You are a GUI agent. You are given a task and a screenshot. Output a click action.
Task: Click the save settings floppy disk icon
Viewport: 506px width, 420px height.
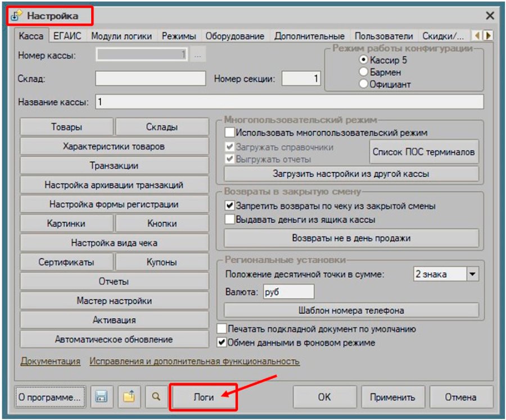(x=101, y=396)
